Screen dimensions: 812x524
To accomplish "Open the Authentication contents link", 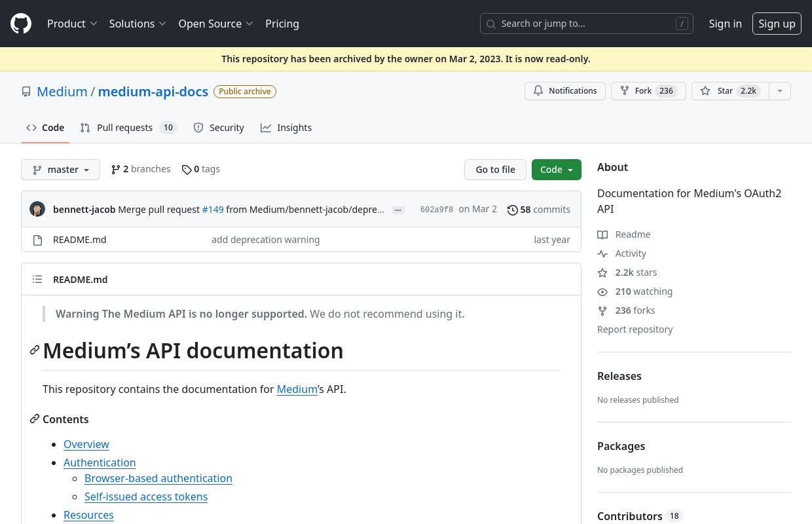I will [100, 462].
